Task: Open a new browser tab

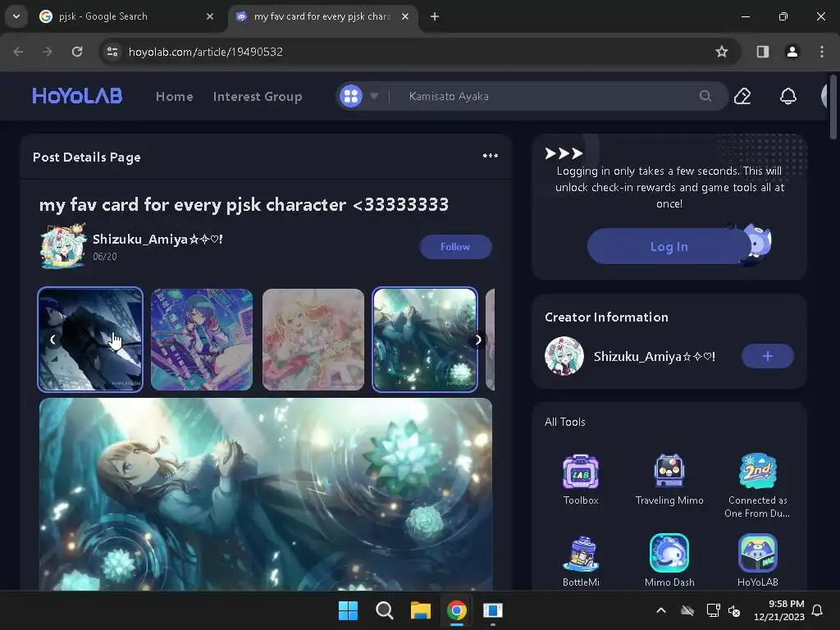Action: [x=435, y=16]
